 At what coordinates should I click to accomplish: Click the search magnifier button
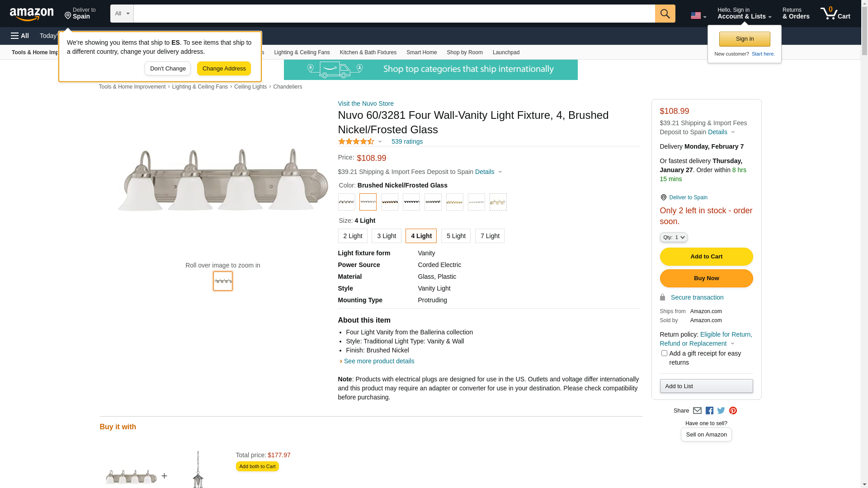tap(665, 14)
